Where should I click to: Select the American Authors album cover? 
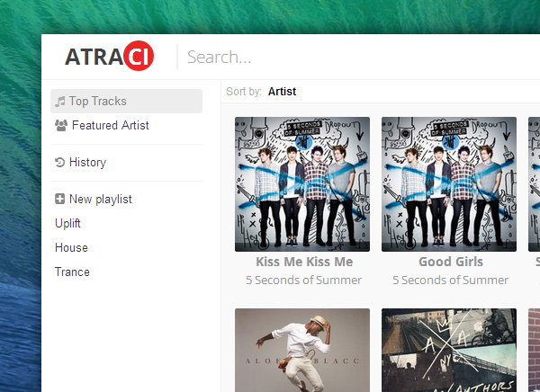coord(449,350)
